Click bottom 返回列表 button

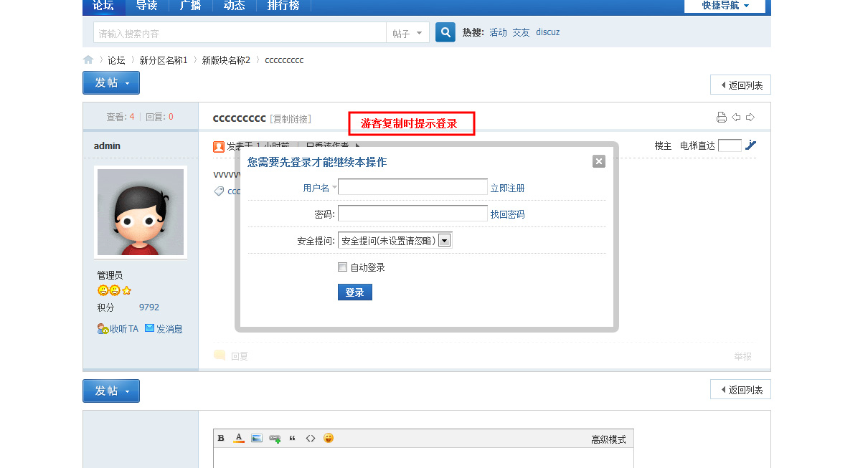740,390
